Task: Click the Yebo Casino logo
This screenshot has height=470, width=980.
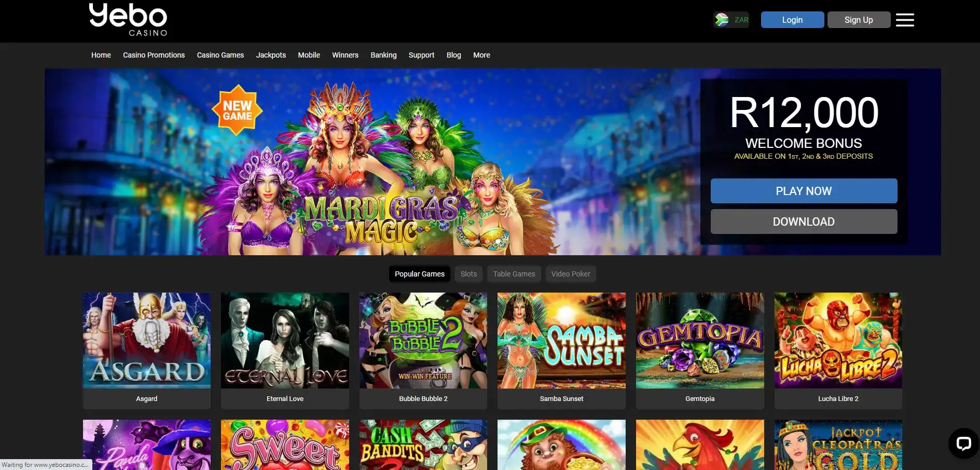Action: tap(128, 20)
